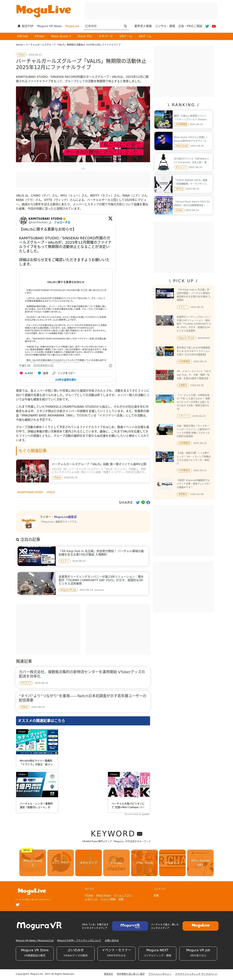Image resolution: width=233 pixels, height=980 pixels.
Task: Share the article on Twitter
Action: tap(138, 503)
